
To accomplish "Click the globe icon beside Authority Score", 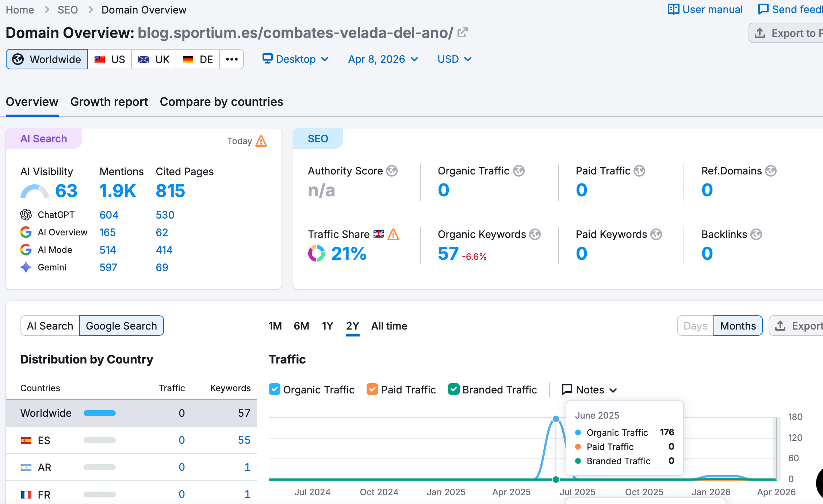I will point(392,171).
